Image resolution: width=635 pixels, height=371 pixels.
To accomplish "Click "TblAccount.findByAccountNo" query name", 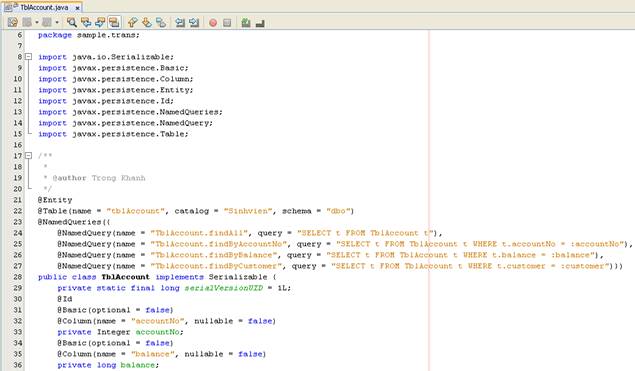I will pos(218,244).
